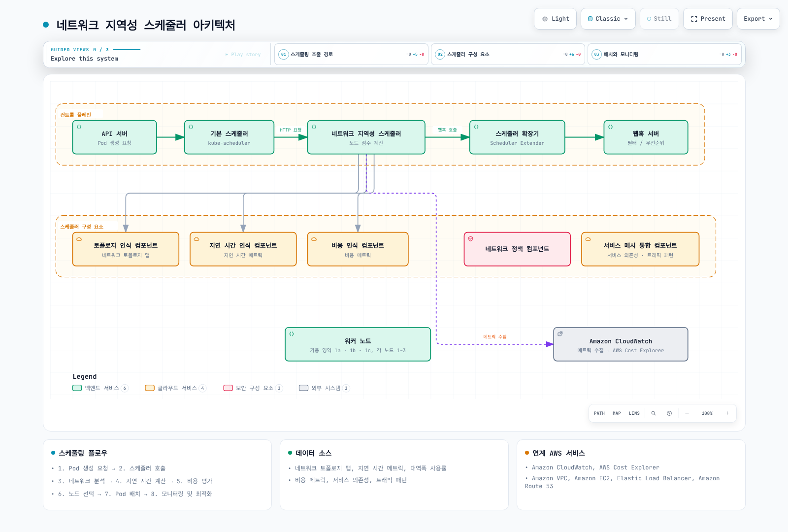Open guided view 01 스케줄링 호출 경로

[351, 54]
